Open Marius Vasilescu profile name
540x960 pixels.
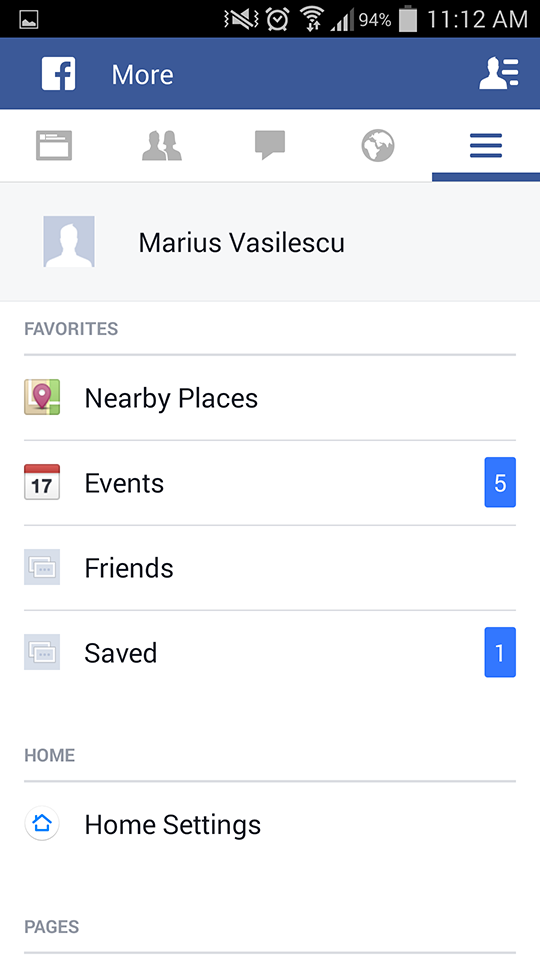(241, 242)
